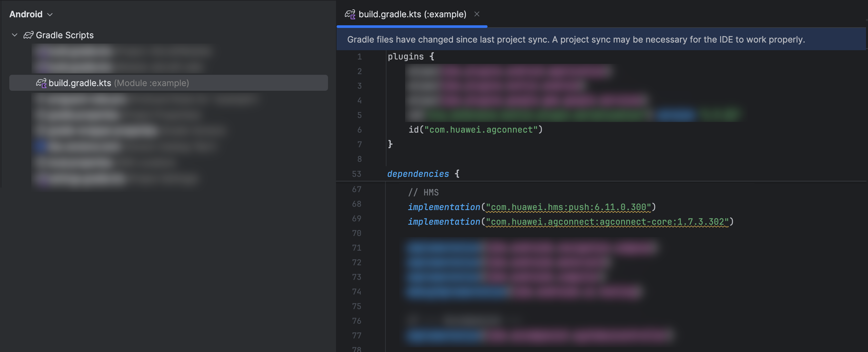Click the com.huawei.hms:push dependency string
Screen dimensions: 868x352
(x=568, y=207)
